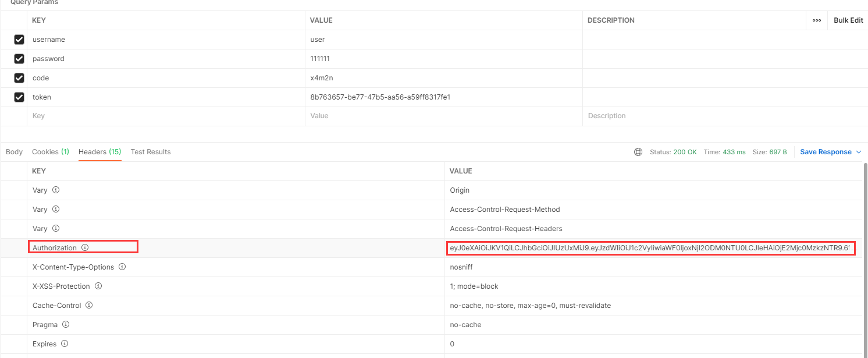Click the Cache-Control value no-cache, no-store

coord(530,306)
